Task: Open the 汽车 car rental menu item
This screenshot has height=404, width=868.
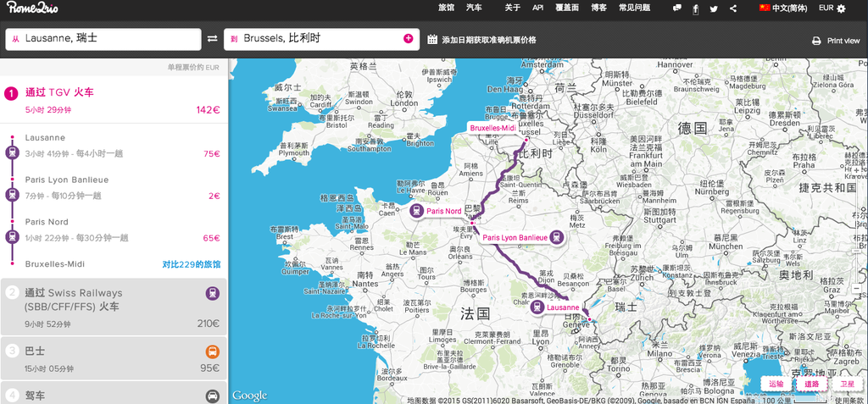Action: tap(474, 8)
